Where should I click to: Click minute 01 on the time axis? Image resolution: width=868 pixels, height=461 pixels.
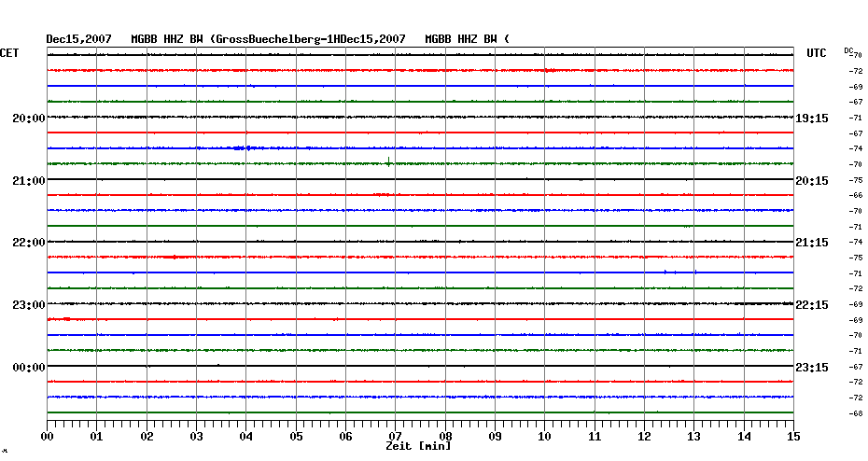click(x=97, y=437)
